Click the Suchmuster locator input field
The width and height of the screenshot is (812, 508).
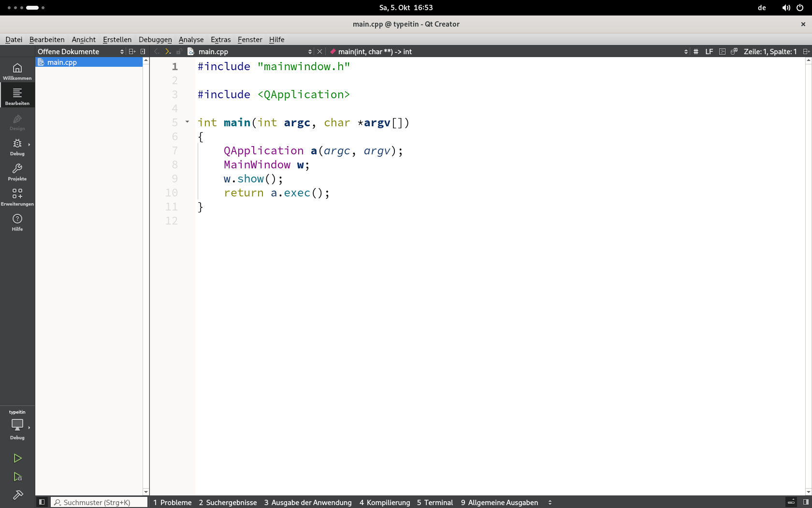tap(99, 502)
